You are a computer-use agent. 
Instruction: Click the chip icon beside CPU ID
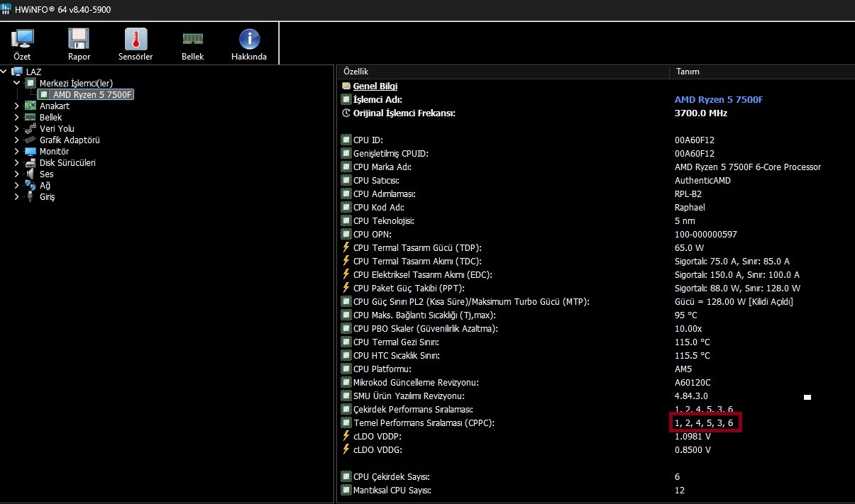pyautogui.click(x=346, y=140)
